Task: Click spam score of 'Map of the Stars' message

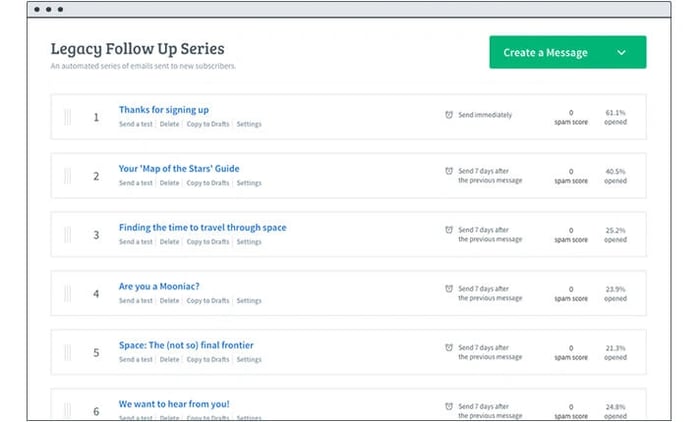Action: (x=571, y=176)
